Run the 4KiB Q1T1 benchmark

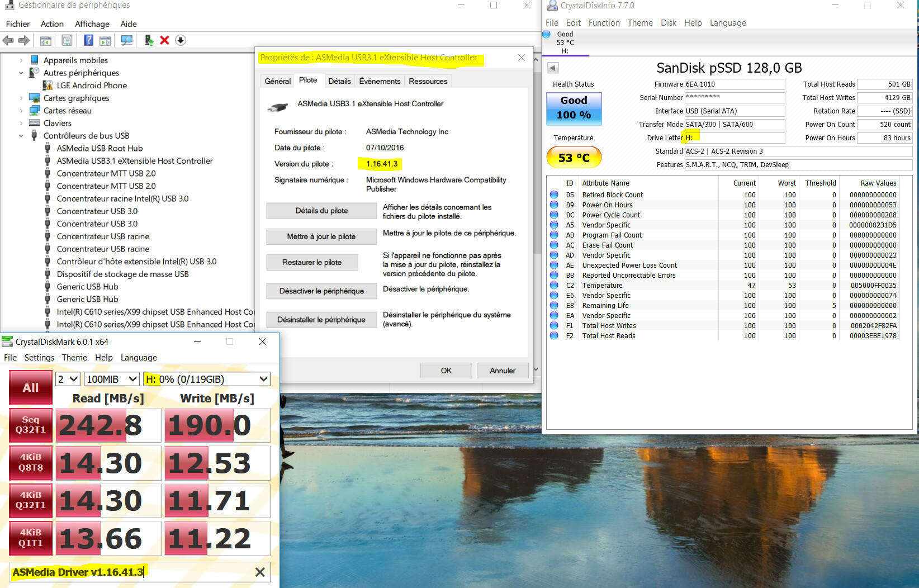point(31,538)
